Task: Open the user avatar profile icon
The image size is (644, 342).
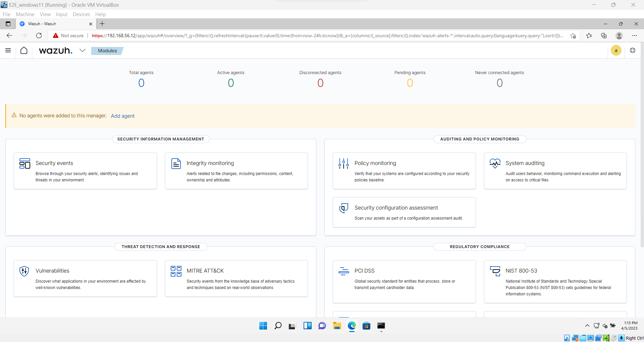Action: tap(616, 50)
